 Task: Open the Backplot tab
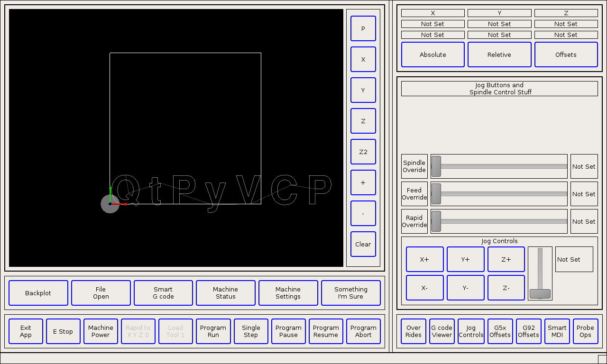[x=38, y=293]
